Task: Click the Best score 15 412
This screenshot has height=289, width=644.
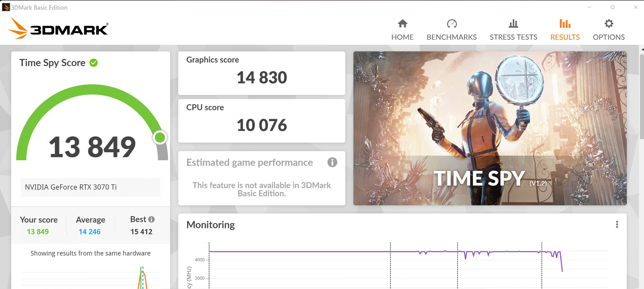Action: coord(141,232)
